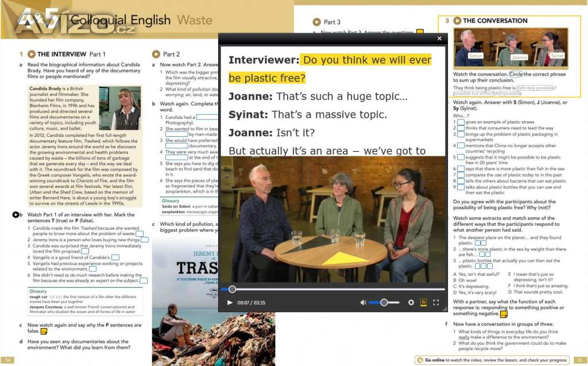The height and width of the screenshot is (366, 588).
Task: Choose 'definitely possible' phrase option
Action: click(536, 87)
